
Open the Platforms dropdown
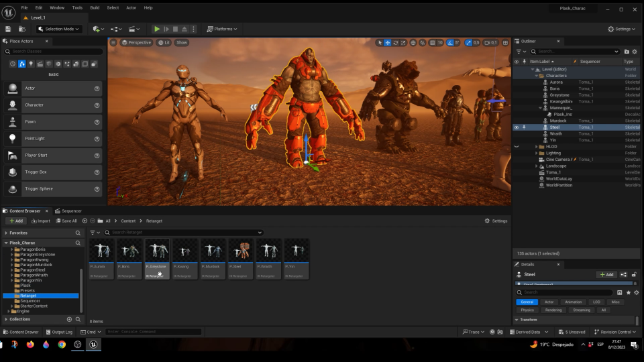pyautogui.click(x=222, y=29)
